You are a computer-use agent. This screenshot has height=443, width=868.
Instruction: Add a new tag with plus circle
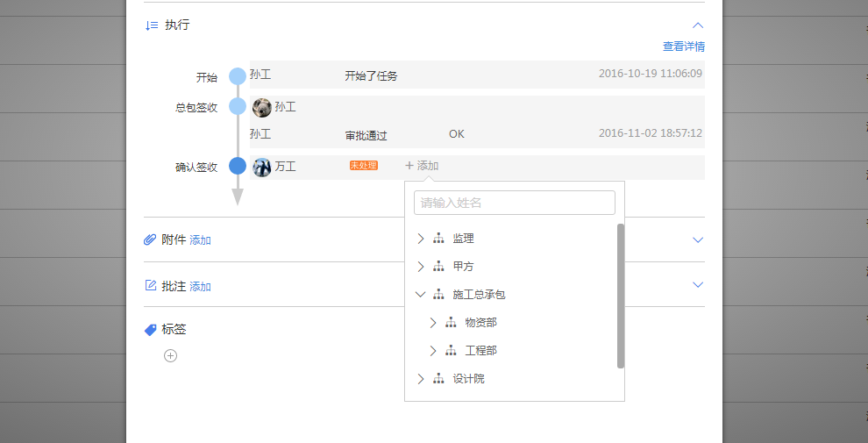coord(171,355)
